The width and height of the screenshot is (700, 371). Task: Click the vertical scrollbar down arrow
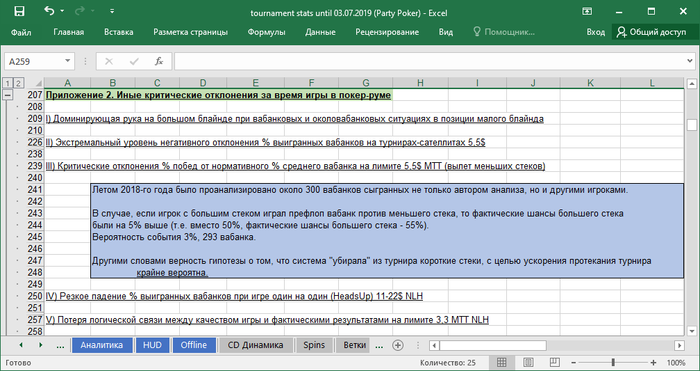tap(692, 331)
